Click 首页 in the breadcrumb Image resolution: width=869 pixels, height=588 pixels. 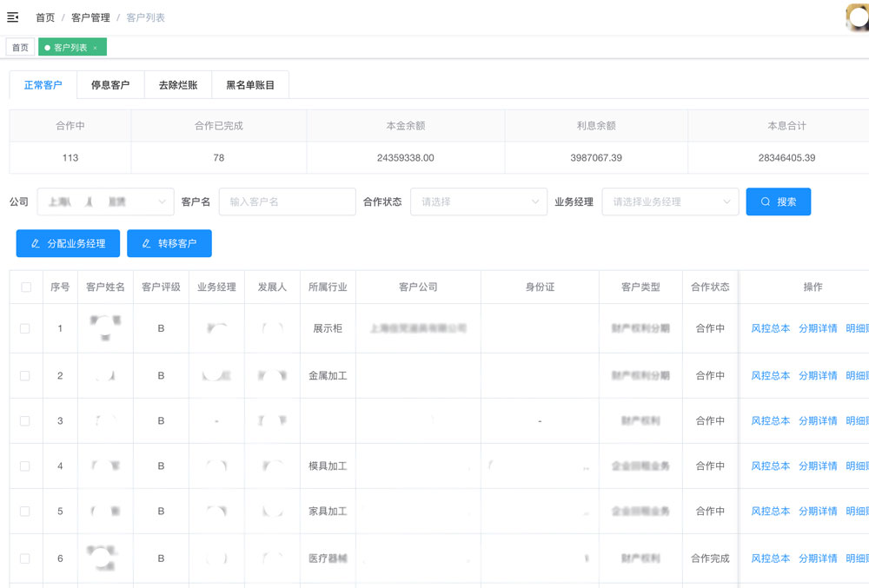(45, 17)
